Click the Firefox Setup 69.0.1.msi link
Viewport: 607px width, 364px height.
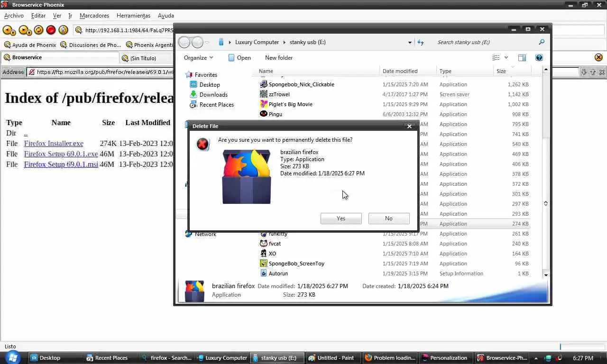click(x=61, y=164)
